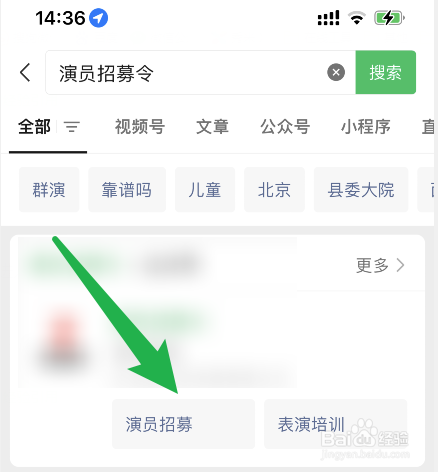Switch to the 视频号 tab
This screenshot has width=438, height=472.
point(140,127)
